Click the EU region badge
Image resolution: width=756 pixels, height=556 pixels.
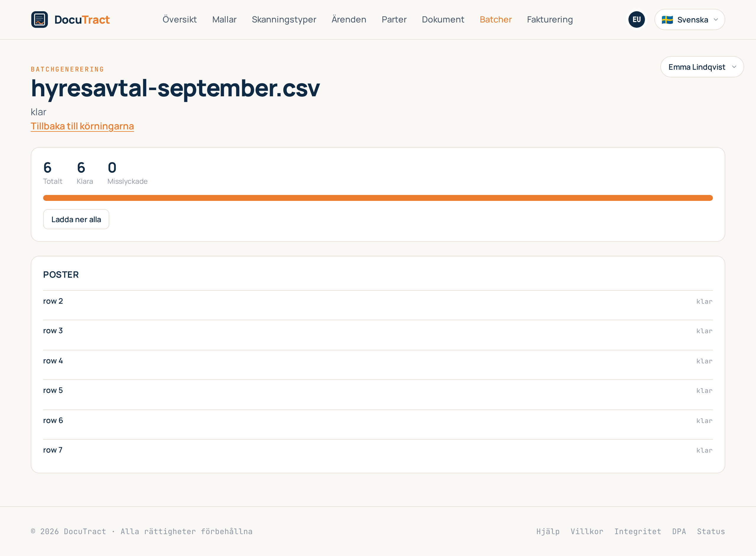tap(637, 19)
